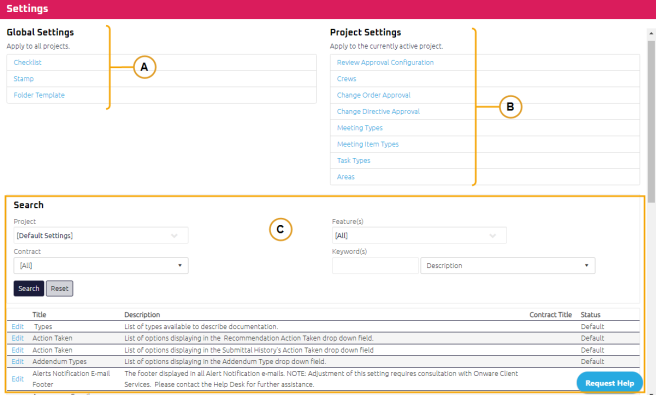Select the 'List of types available to describe documentation.' text

pyautogui.click(x=201, y=326)
